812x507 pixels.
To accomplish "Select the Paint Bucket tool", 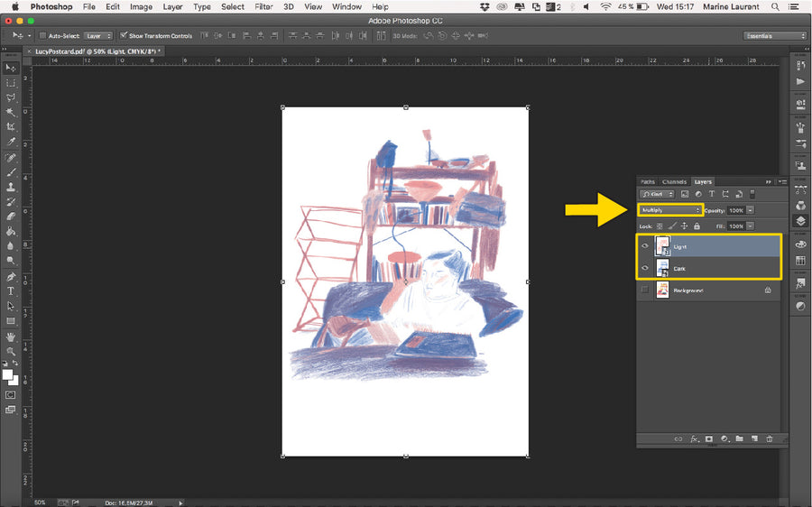I will click(10, 231).
